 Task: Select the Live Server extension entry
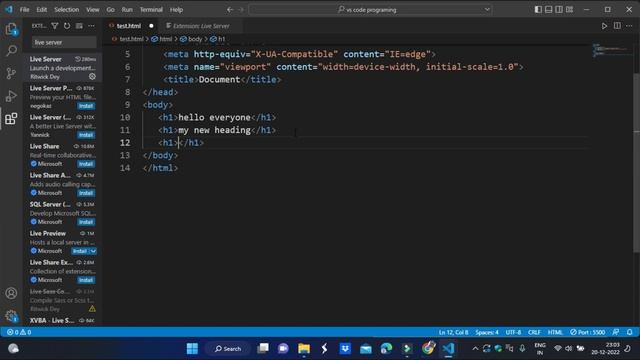(62, 68)
